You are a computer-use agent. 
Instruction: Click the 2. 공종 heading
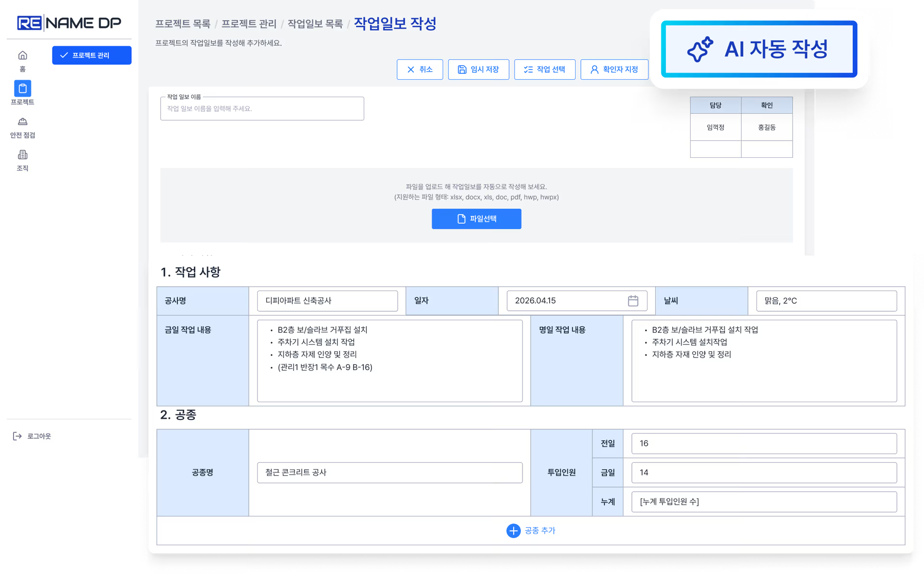pos(178,415)
